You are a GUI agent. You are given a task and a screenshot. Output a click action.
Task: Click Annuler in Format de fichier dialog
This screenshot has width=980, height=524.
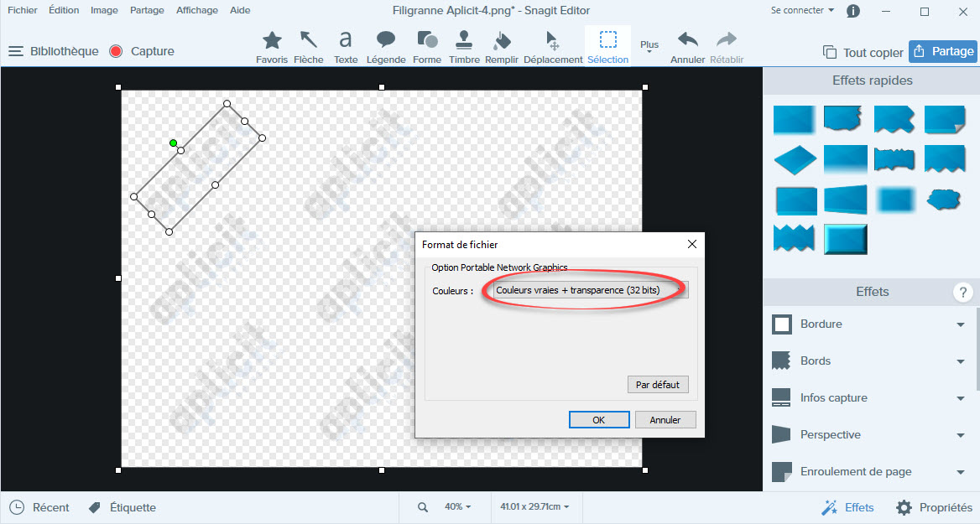pos(665,420)
